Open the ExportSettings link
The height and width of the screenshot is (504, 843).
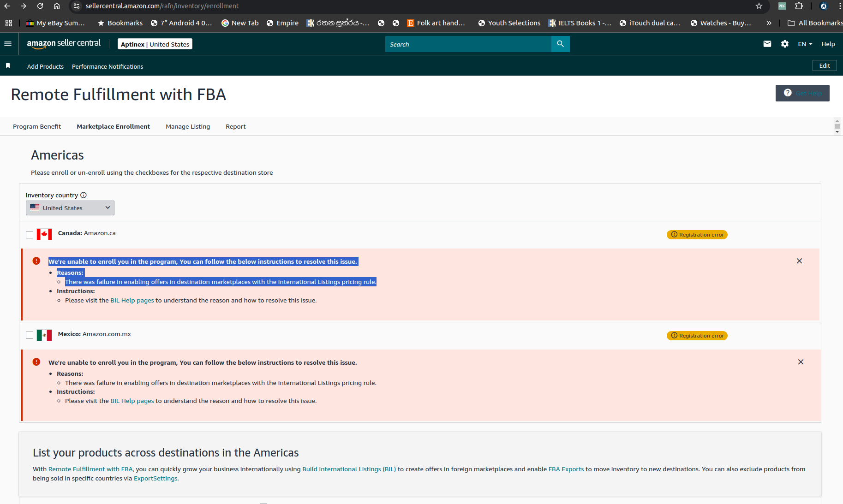155,478
